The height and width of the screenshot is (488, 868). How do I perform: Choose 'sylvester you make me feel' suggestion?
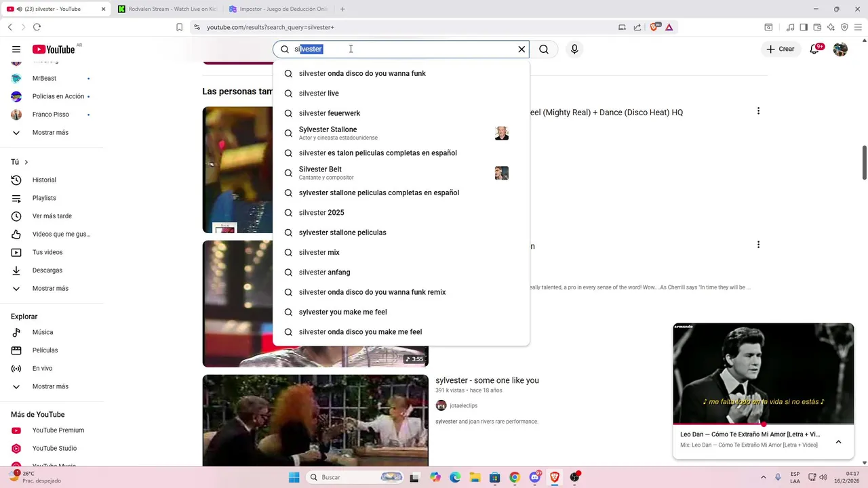(401, 312)
